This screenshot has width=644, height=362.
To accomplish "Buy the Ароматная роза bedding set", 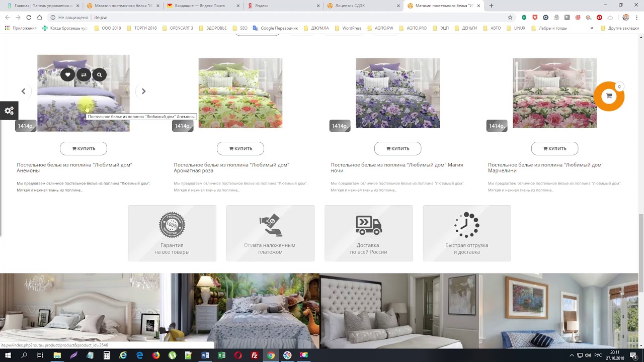I will 240,148.
